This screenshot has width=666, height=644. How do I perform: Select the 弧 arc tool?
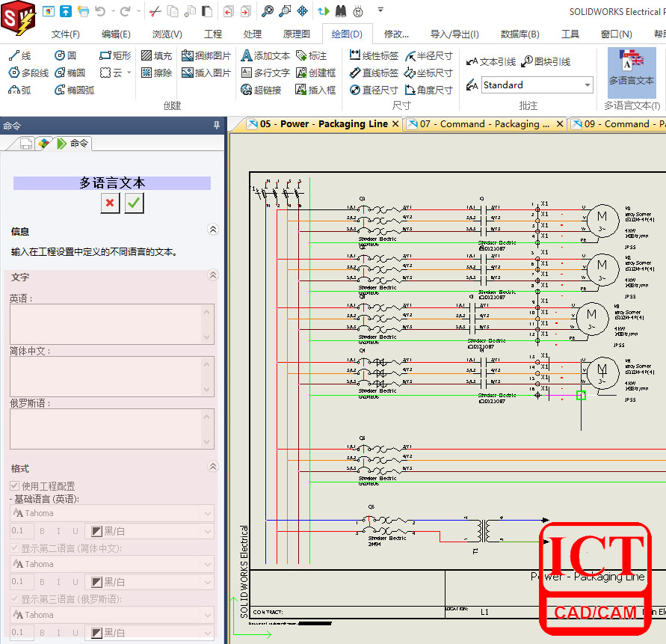tap(19, 90)
